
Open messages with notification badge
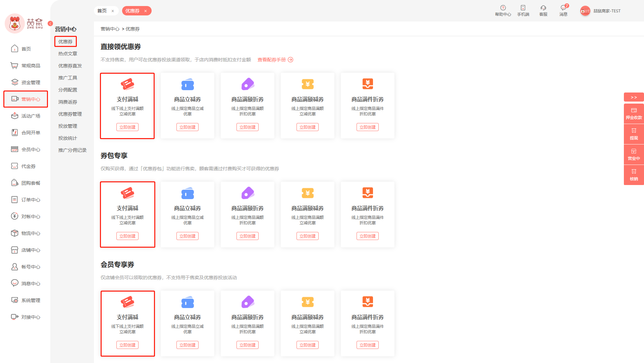563,8
